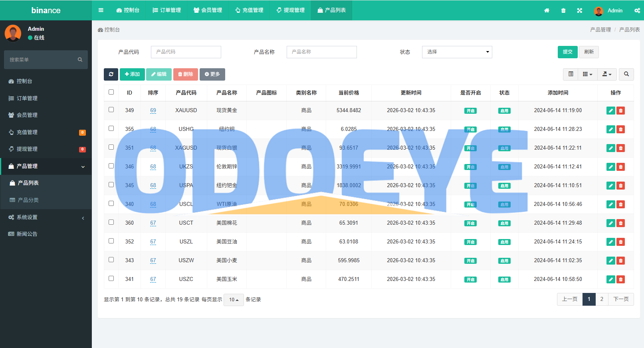Image resolution: width=644 pixels, height=348 pixels.
Task: Click green 提交 submit button
Action: pos(568,52)
